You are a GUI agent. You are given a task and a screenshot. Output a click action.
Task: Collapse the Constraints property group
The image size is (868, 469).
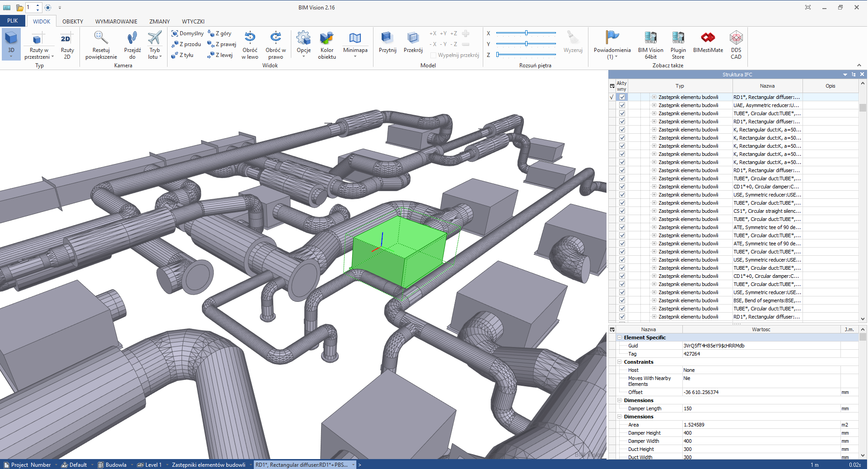click(620, 362)
